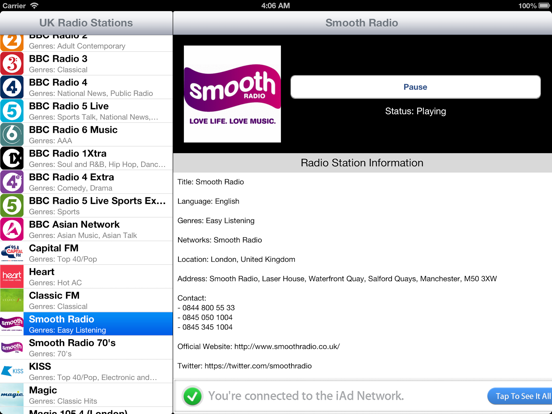The width and height of the screenshot is (552, 414).
Task: Click the Address line with Salford Quays
Action: [x=337, y=279]
